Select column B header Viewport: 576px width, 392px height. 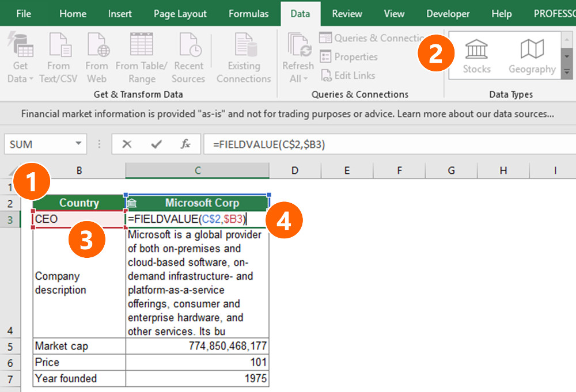click(x=79, y=171)
